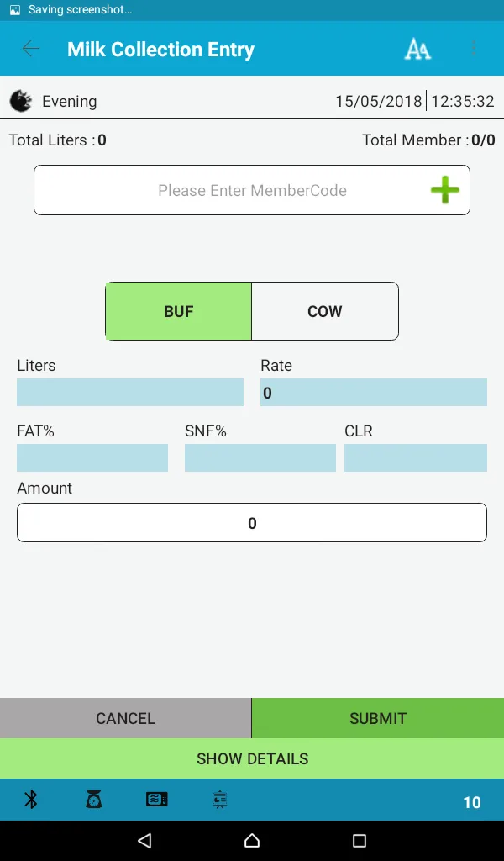Click the CLR input field
504x861 pixels.
coord(416,458)
